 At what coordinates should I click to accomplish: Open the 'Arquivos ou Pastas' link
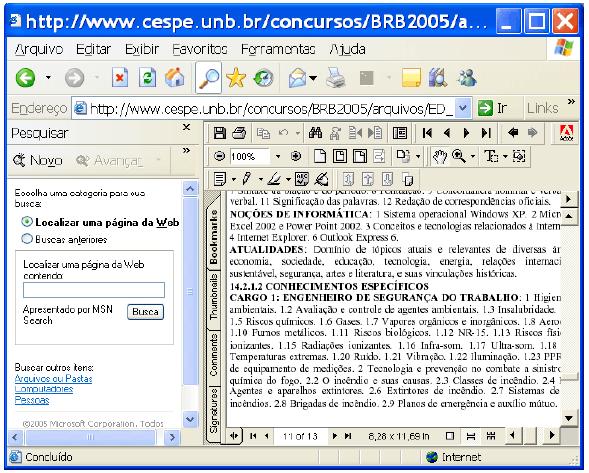(53, 379)
